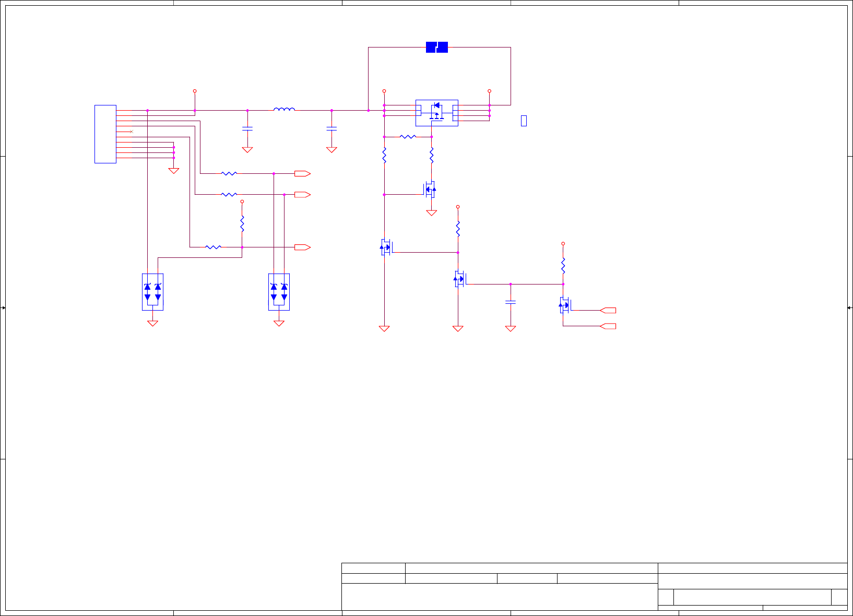Click the power pin circle above the pull-up resistor

pyautogui.click(x=242, y=202)
